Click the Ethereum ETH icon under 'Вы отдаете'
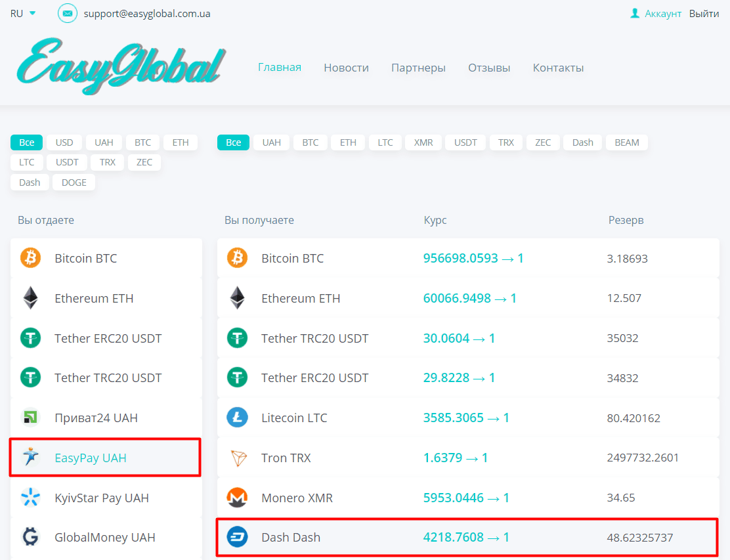 click(x=30, y=297)
